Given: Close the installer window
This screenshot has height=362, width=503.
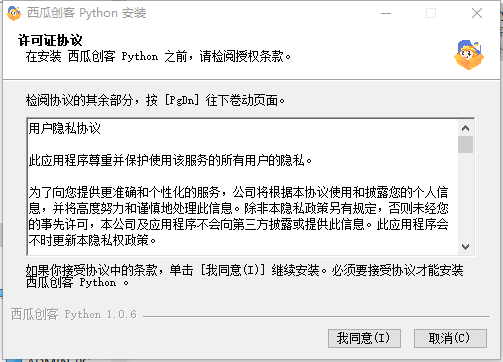Looking at the screenshot, I should tap(477, 13).
